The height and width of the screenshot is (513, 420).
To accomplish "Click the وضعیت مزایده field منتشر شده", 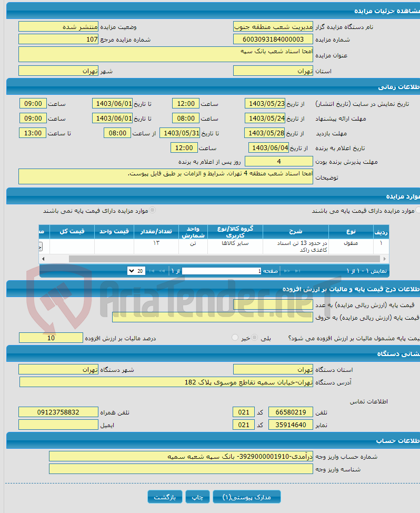I will [x=58, y=26].
